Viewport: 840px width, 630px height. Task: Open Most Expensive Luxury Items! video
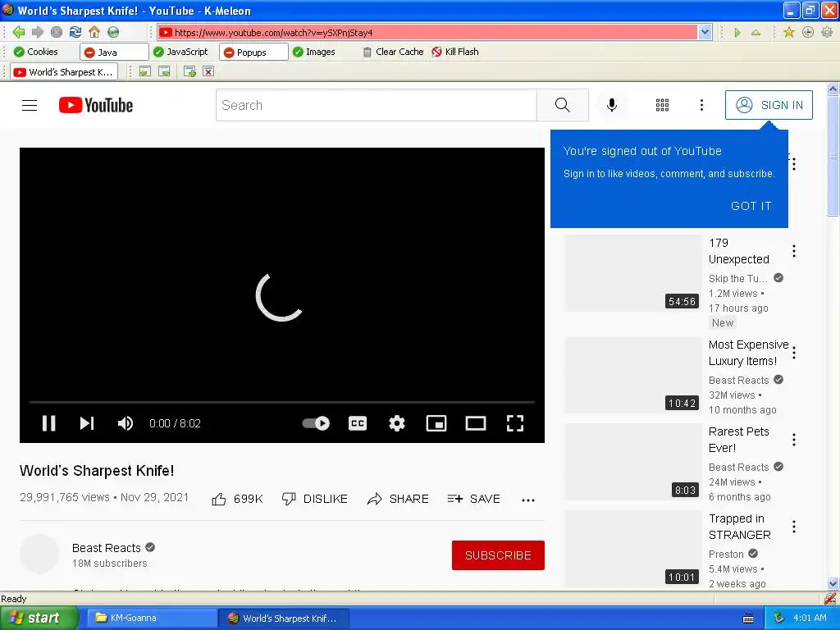(748, 353)
